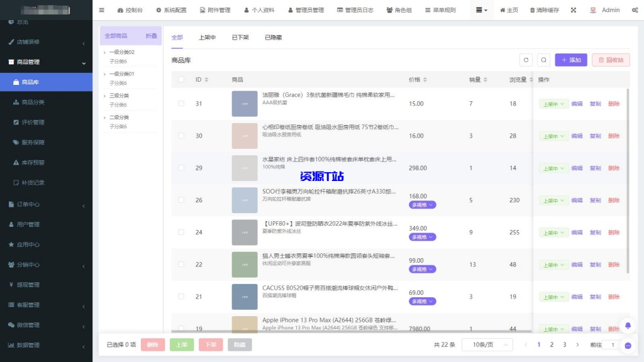Refresh the 商品库 product list
The width and height of the screenshot is (644, 362).
click(527, 59)
